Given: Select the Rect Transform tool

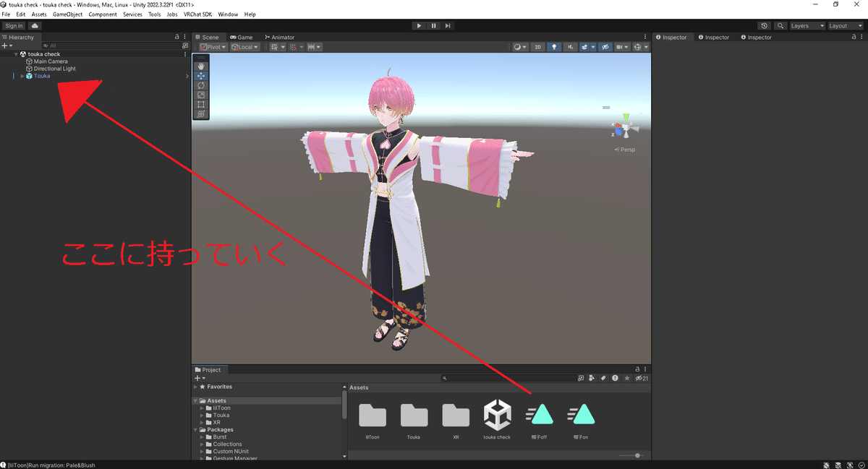Looking at the screenshot, I should tap(200, 104).
